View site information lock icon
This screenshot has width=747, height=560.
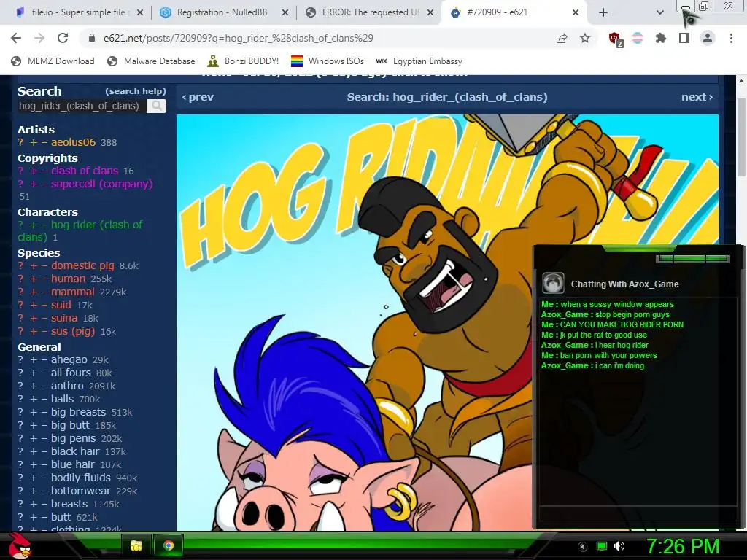pyautogui.click(x=92, y=38)
